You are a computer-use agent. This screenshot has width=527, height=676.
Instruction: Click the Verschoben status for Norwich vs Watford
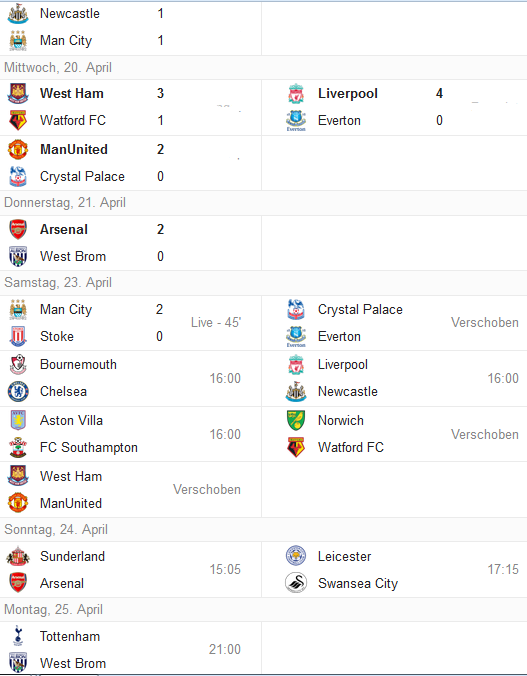coord(485,434)
